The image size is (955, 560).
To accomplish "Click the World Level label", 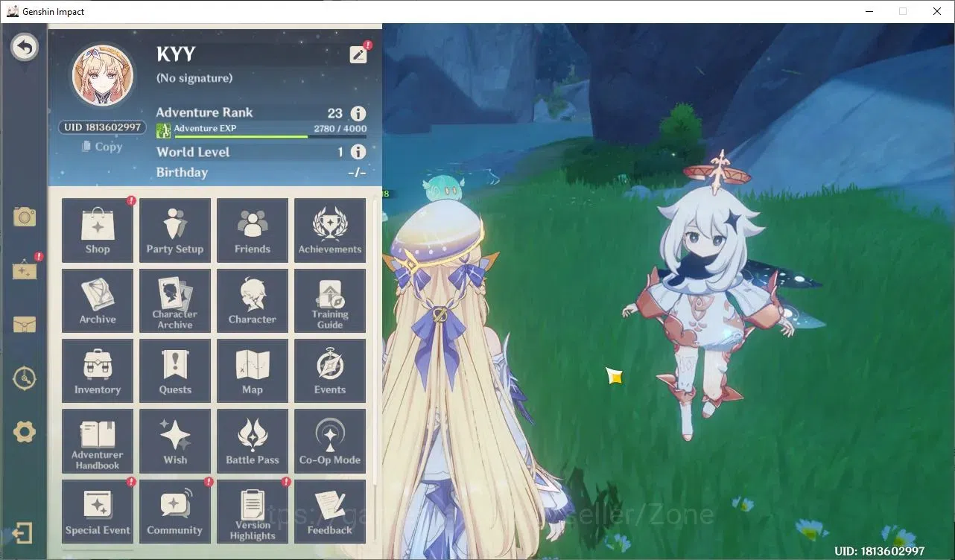I will pyautogui.click(x=193, y=152).
